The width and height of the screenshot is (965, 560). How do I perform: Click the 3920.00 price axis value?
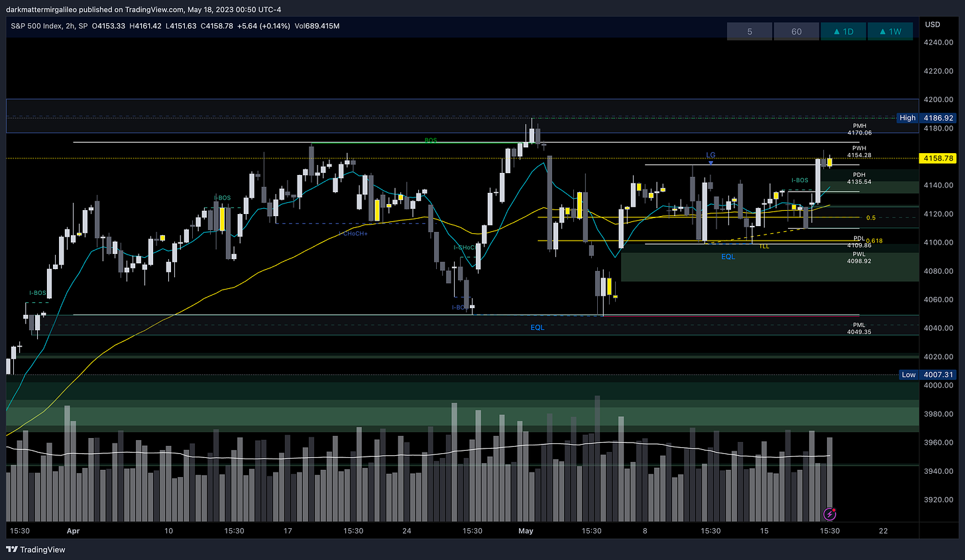[938, 500]
